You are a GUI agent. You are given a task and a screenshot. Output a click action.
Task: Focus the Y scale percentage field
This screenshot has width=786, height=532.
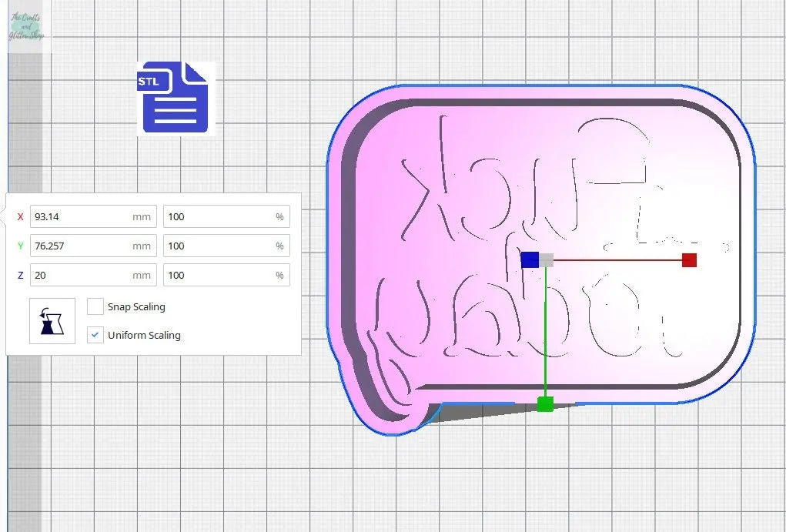click(219, 246)
